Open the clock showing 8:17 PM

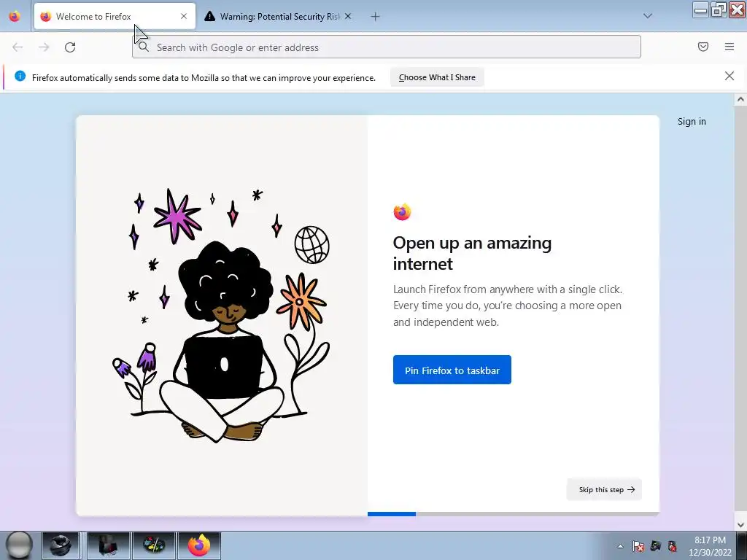point(710,545)
